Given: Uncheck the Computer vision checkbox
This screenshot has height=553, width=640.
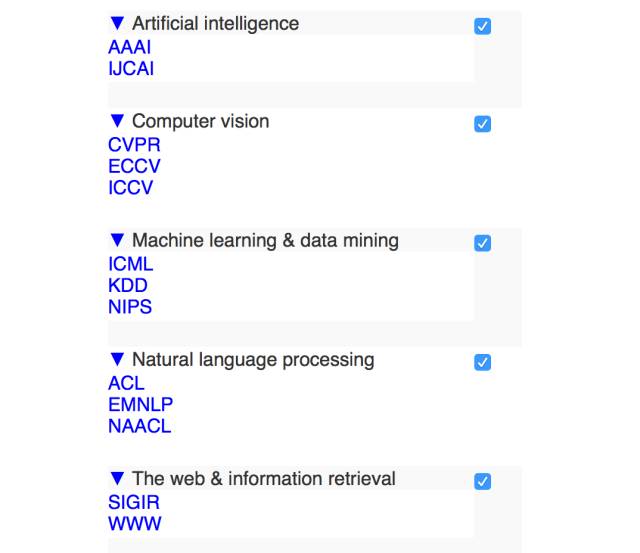Looking at the screenshot, I should pos(482,124).
